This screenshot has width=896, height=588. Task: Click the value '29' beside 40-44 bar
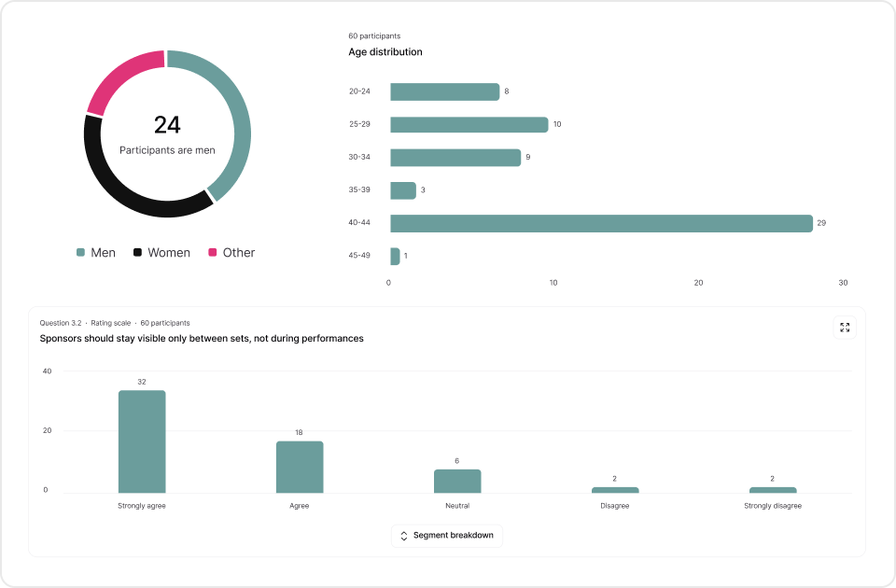coord(821,223)
